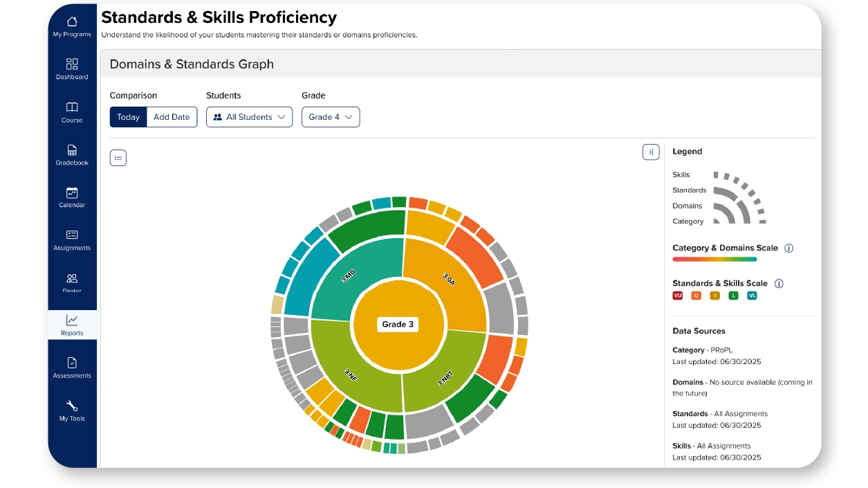
Task: Click the teal VL scale swatch
Action: [752, 296]
